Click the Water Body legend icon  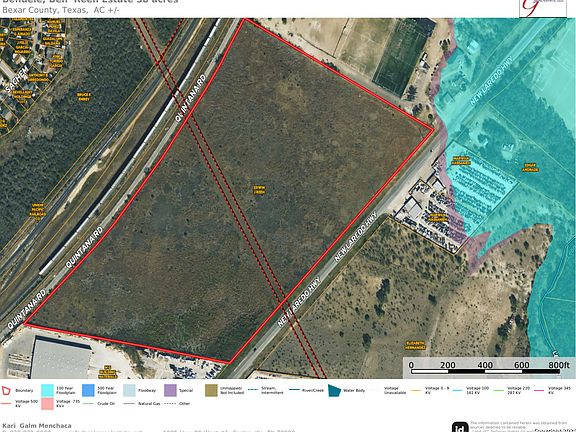click(334, 390)
